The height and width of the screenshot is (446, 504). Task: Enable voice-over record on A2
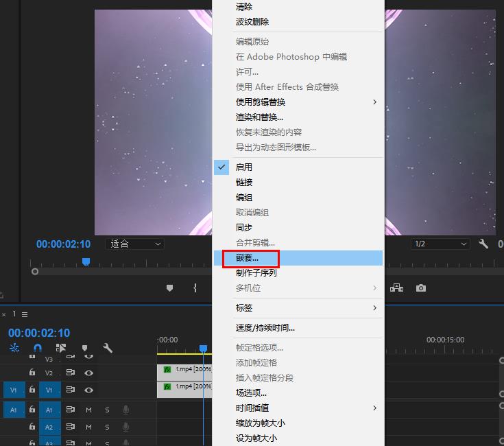tap(126, 427)
